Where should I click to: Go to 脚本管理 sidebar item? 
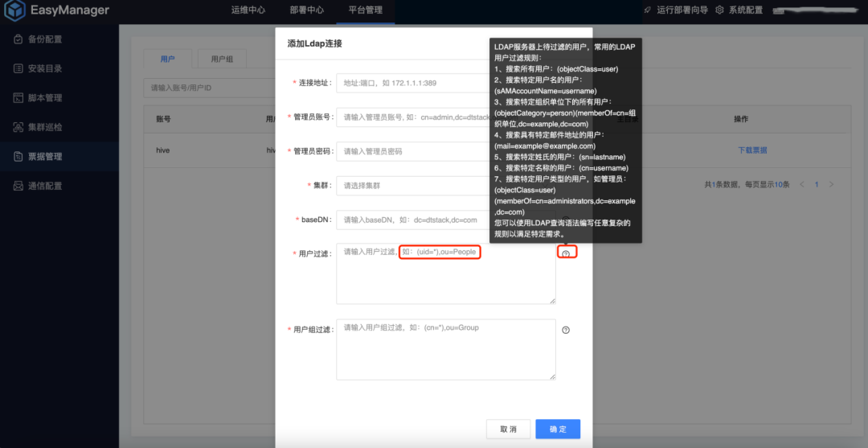click(45, 98)
